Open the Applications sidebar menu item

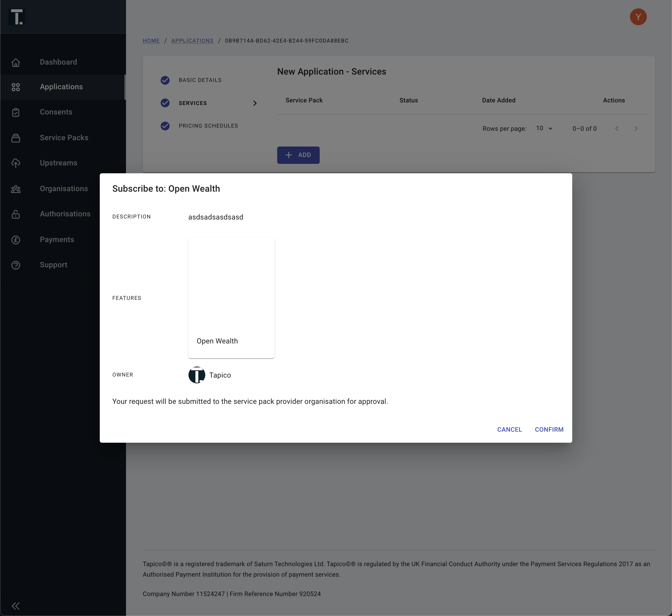pyautogui.click(x=61, y=87)
